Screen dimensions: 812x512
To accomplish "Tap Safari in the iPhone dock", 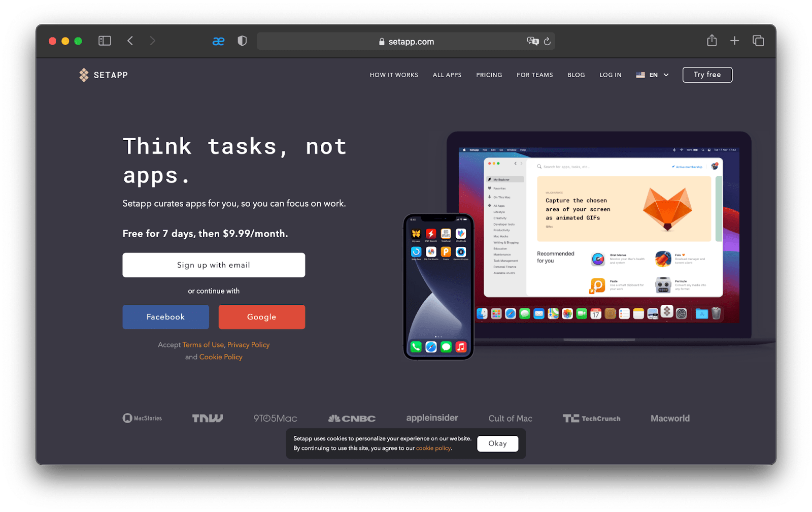I will point(431,347).
